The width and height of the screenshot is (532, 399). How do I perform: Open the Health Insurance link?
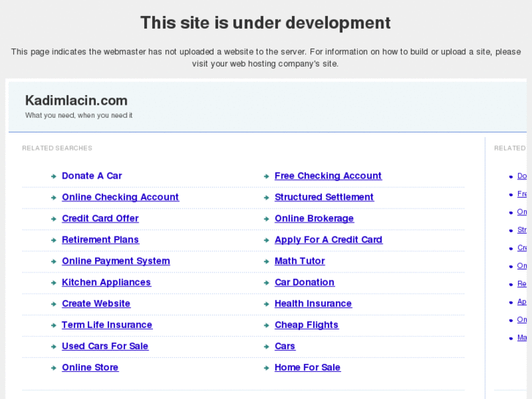click(312, 303)
